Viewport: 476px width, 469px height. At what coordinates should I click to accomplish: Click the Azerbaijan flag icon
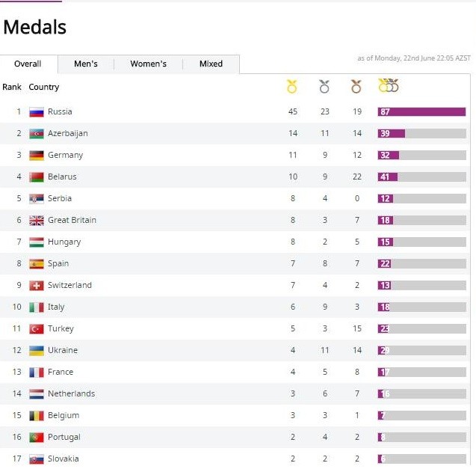pos(37,134)
